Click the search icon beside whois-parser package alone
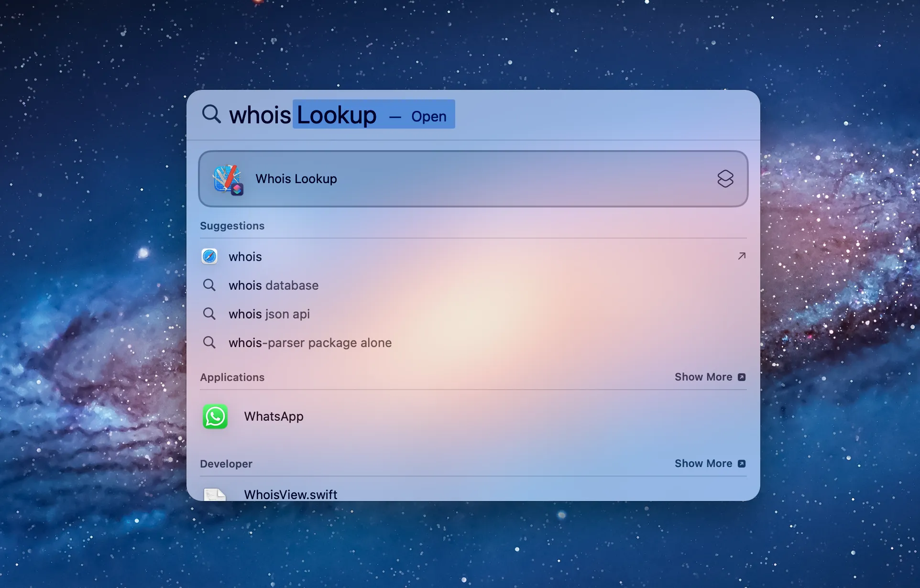 (209, 342)
